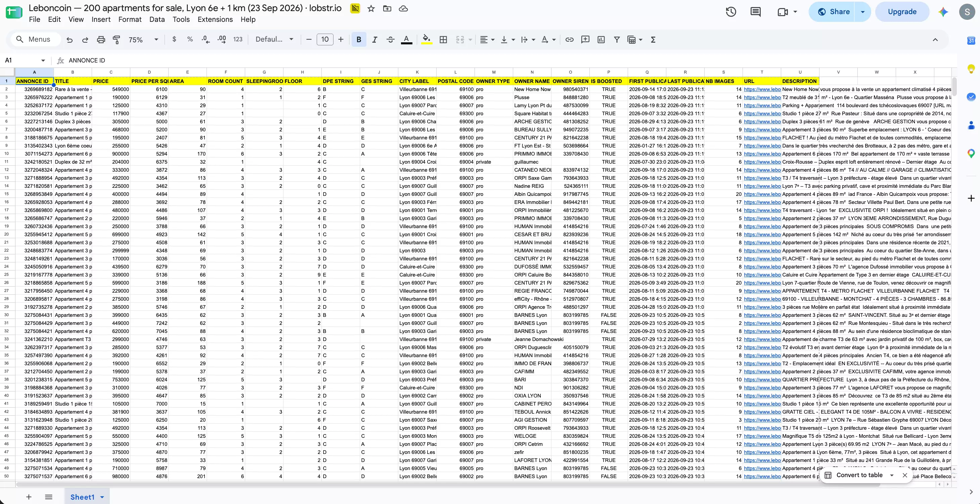980x504 pixels.
Task: Decrease decimal places
Action: click(206, 39)
